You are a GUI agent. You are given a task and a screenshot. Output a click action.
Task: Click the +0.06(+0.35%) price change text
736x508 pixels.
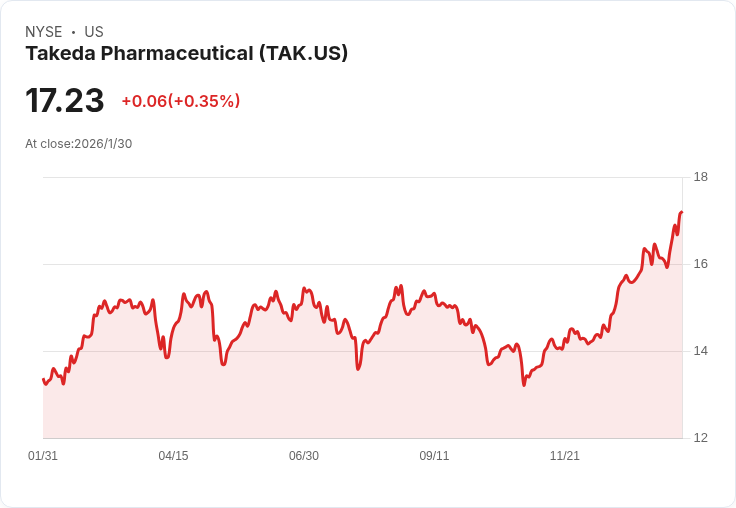pos(181,101)
